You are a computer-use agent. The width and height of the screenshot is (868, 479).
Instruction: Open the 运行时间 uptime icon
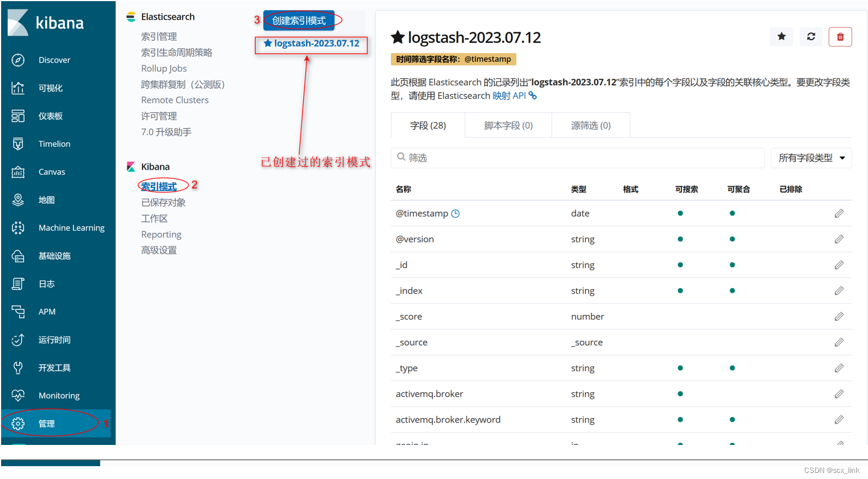pyautogui.click(x=18, y=339)
